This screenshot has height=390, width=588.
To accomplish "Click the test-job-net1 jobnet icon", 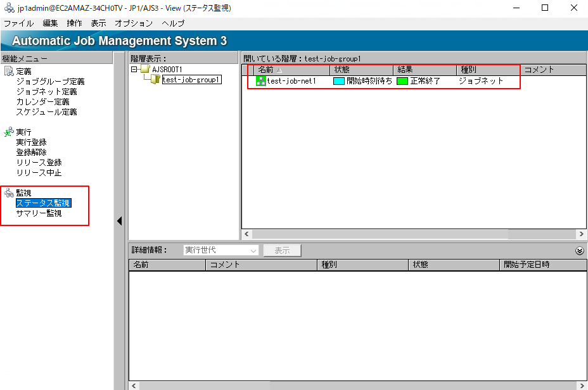I will (x=260, y=81).
